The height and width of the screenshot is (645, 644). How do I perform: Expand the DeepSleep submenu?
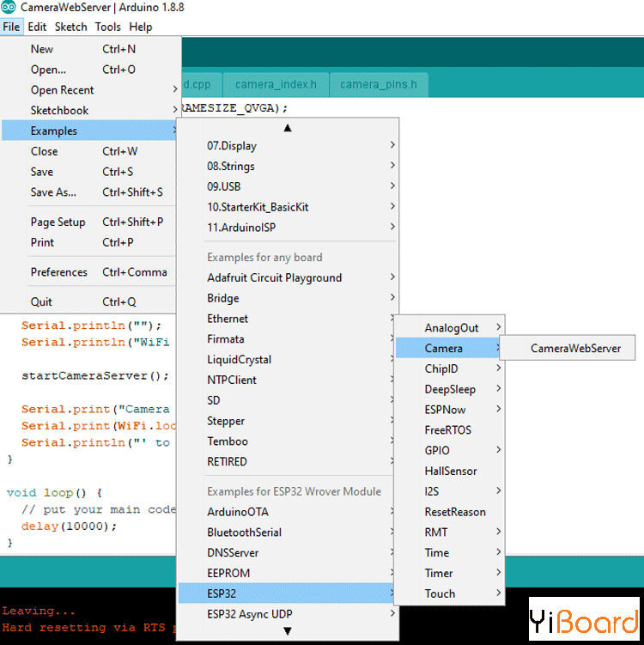[x=449, y=389]
